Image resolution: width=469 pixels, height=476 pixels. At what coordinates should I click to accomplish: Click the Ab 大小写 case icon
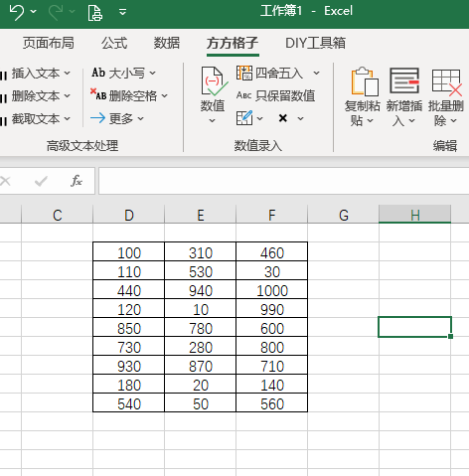(98, 73)
